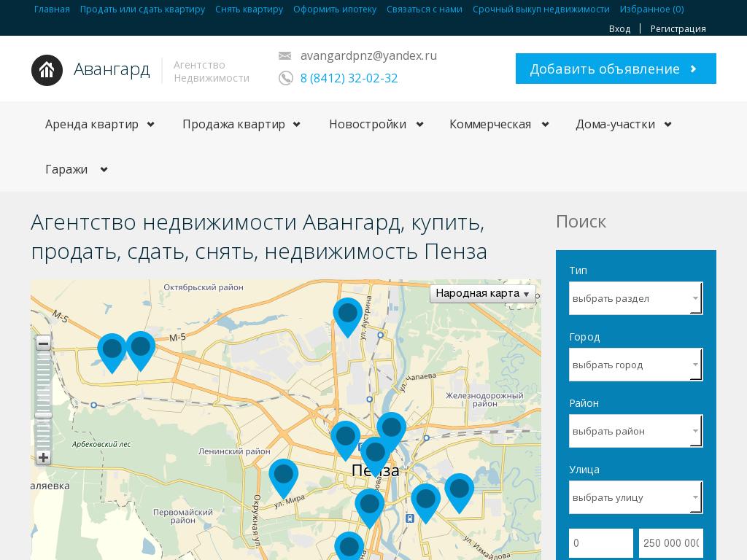Image resolution: width=747 pixels, height=560 pixels.
Task: Select the map pin near ул. Мира
Action: click(x=284, y=478)
